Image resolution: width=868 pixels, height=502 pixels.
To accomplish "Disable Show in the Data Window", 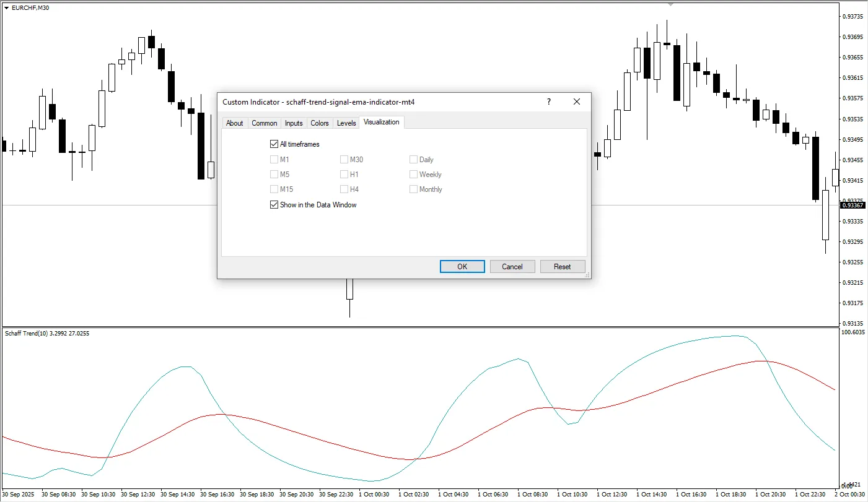I will (x=274, y=204).
